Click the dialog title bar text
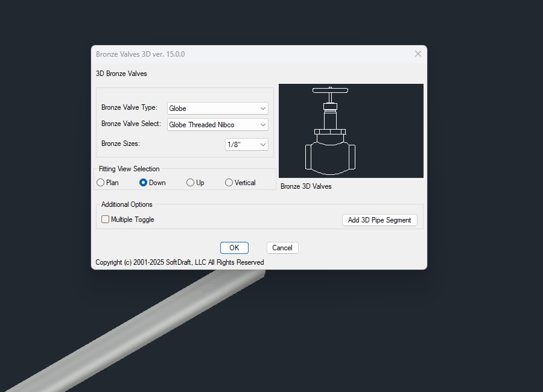Viewport: 543px width, 392px height. point(140,54)
